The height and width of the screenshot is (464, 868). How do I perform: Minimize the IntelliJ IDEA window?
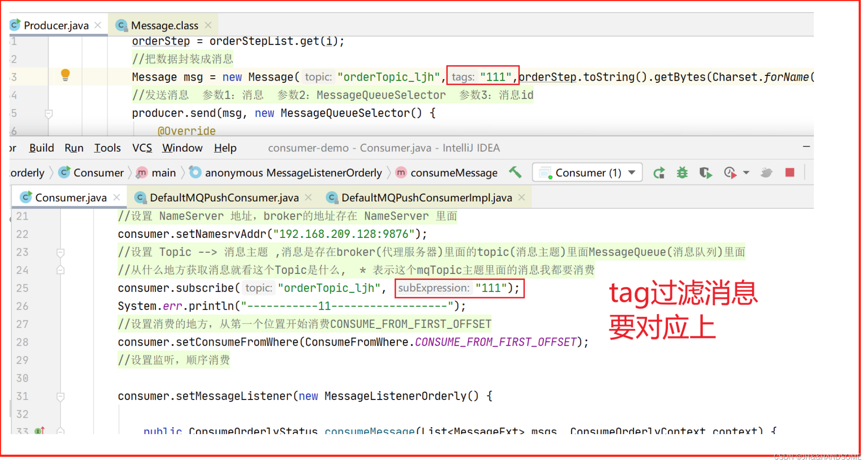click(x=806, y=147)
